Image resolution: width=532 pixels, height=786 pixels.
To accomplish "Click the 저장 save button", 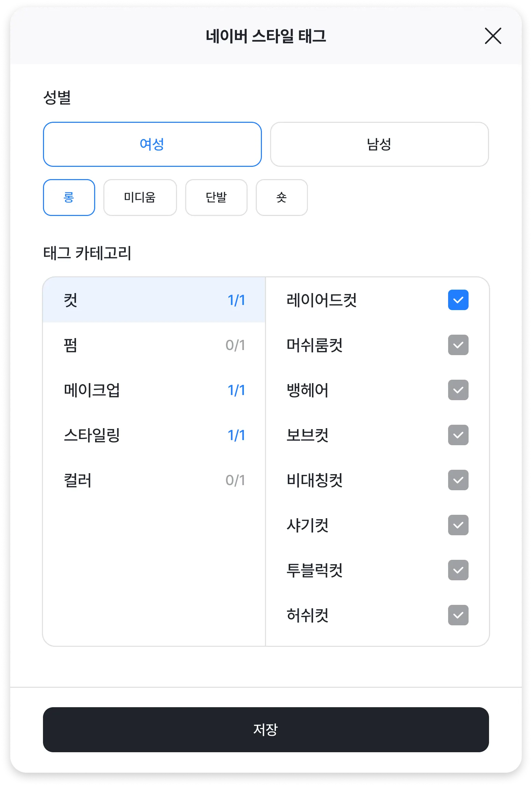I will 266,730.
